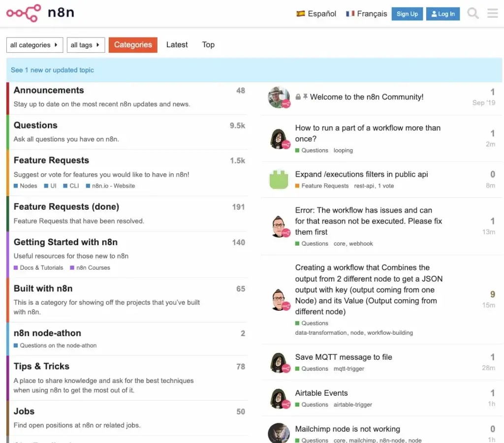Click the 9.5k topic count for Questions
This screenshot has height=443, width=504.
(x=237, y=126)
